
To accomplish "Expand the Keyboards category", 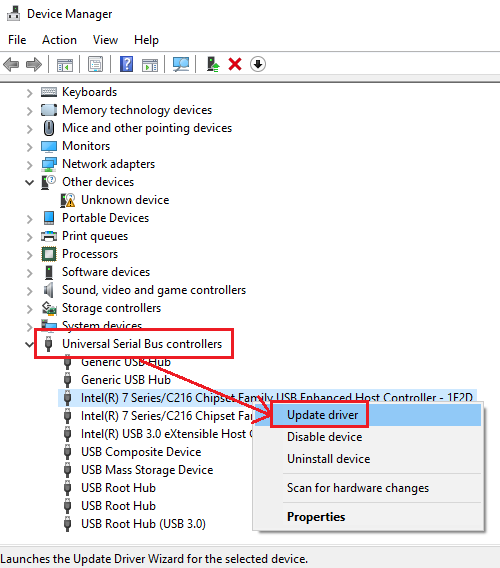I will pyautogui.click(x=29, y=93).
